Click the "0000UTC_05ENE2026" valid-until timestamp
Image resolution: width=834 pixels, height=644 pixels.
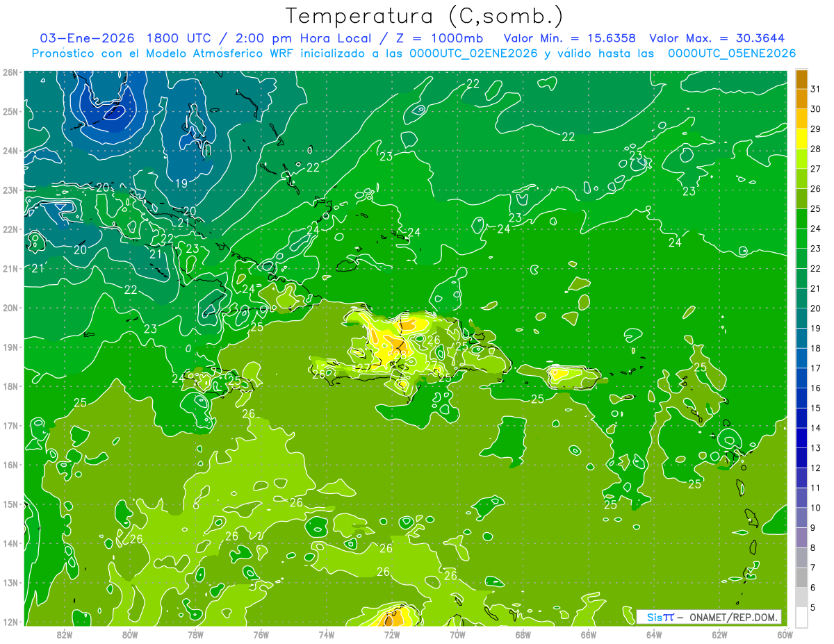tap(732, 53)
